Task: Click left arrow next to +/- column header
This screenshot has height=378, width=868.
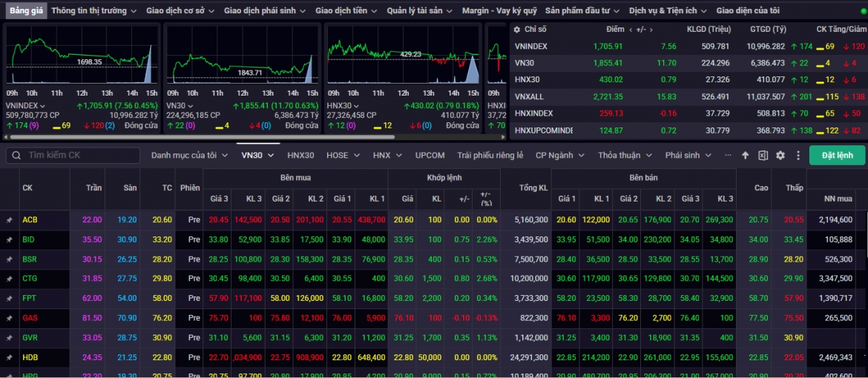Action: click(630, 30)
